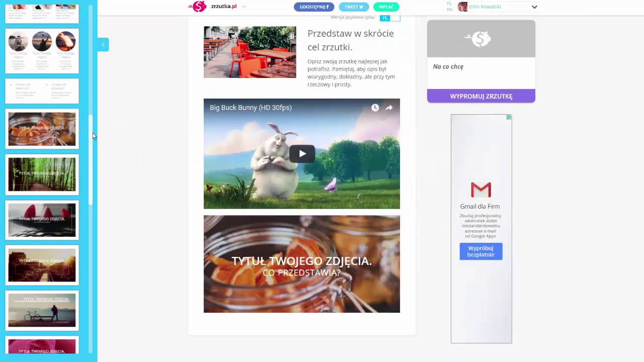Select the orange jar photo banner in the page
This screenshot has height=362, width=644.
pyautogui.click(x=302, y=264)
